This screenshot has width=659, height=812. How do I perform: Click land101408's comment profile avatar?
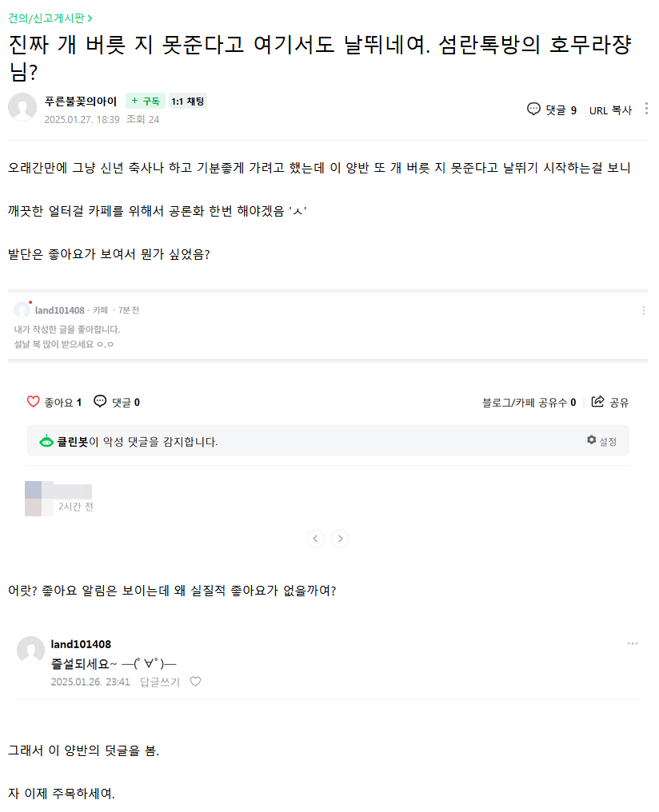coord(30,651)
